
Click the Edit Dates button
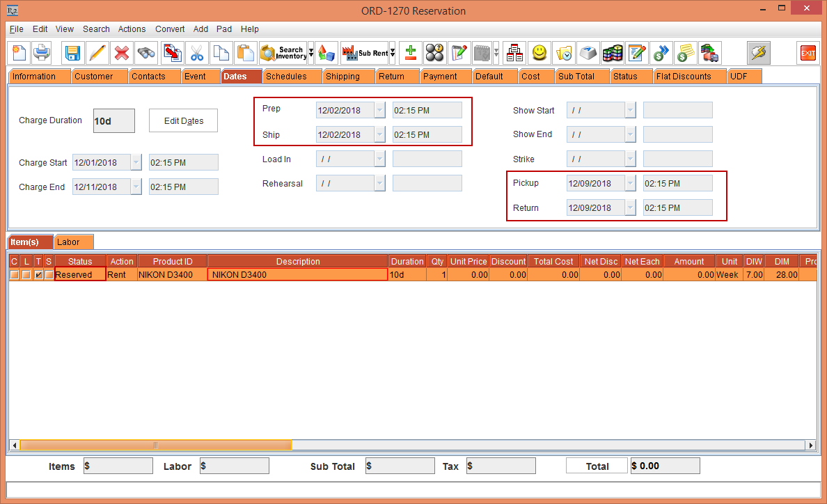point(183,120)
